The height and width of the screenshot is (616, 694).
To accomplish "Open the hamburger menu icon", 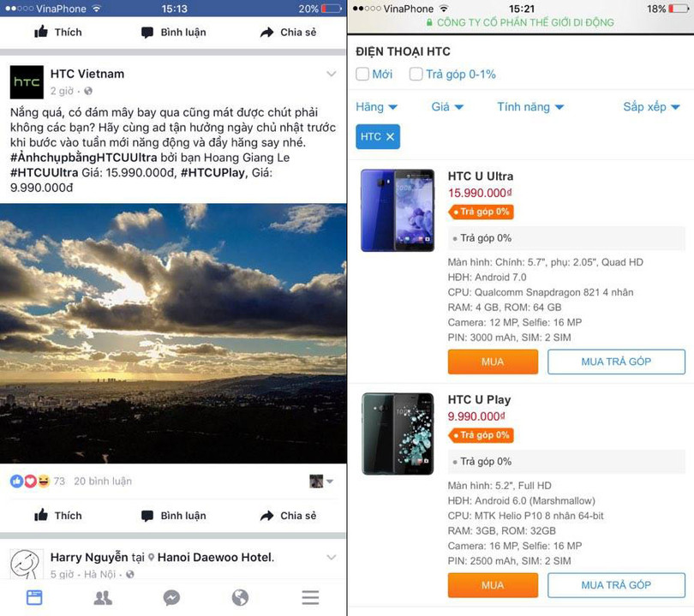I will [x=310, y=597].
